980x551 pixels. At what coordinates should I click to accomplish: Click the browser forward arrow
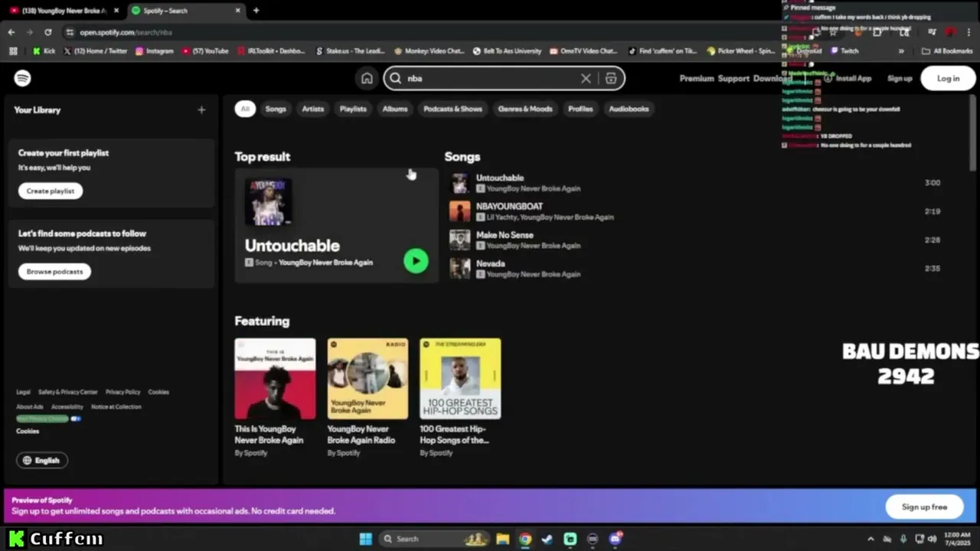pyautogui.click(x=29, y=32)
